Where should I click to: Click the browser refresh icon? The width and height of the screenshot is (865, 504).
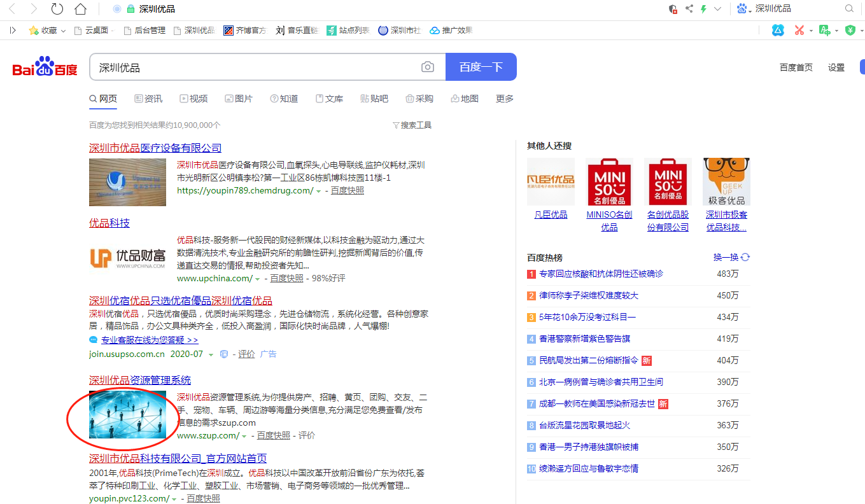click(x=57, y=9)
